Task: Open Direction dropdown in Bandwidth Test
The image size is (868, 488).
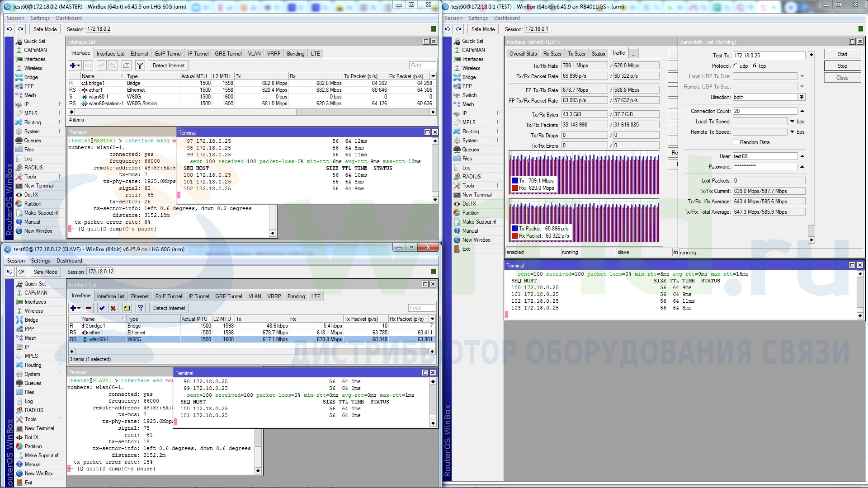Action: pyautogui.click(x=802, y=97)
